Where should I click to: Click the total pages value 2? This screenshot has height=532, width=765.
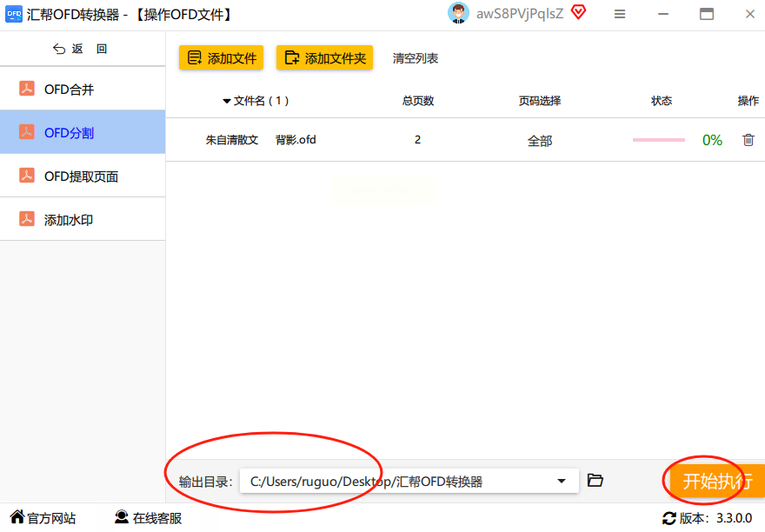point(417,140)
